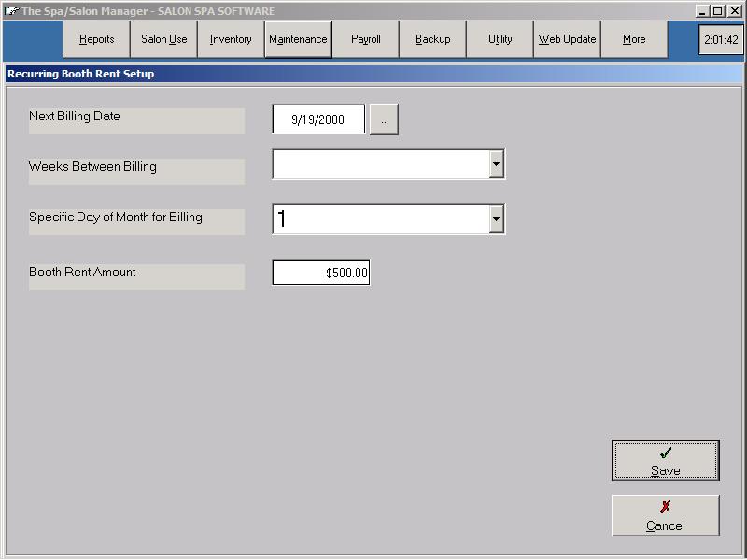The width and height of the screenshot is (747, 560).
Task: Click the Next Billing Date field
Action: tap(318, 119)
